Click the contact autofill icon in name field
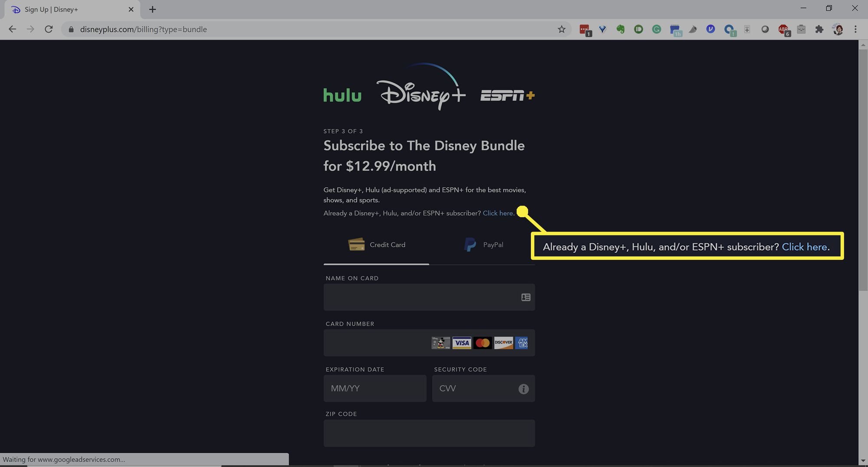 click(x=526, y=297)
